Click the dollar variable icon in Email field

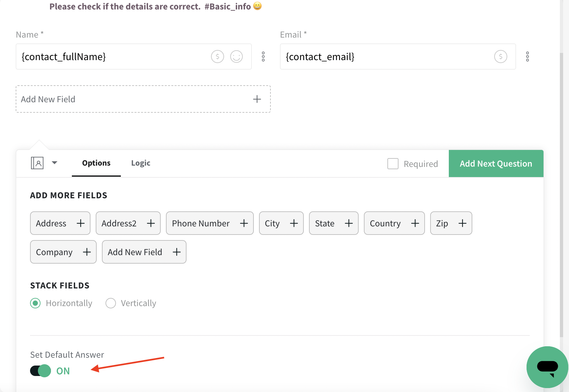tap(501, 57)
